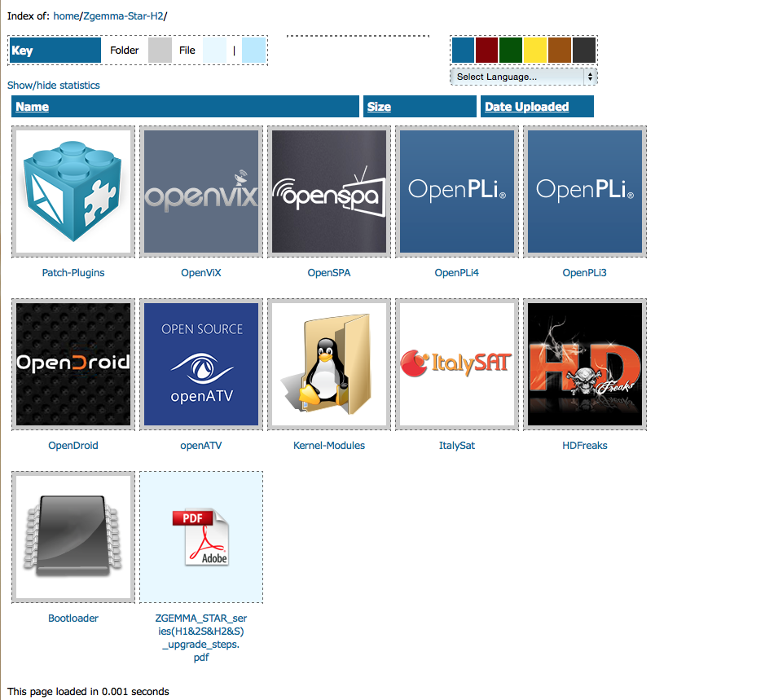Open the ZGEMMA_STAR upgrade steps pdf link
Viewport: 765px width, 700px height.
point(201,638)
